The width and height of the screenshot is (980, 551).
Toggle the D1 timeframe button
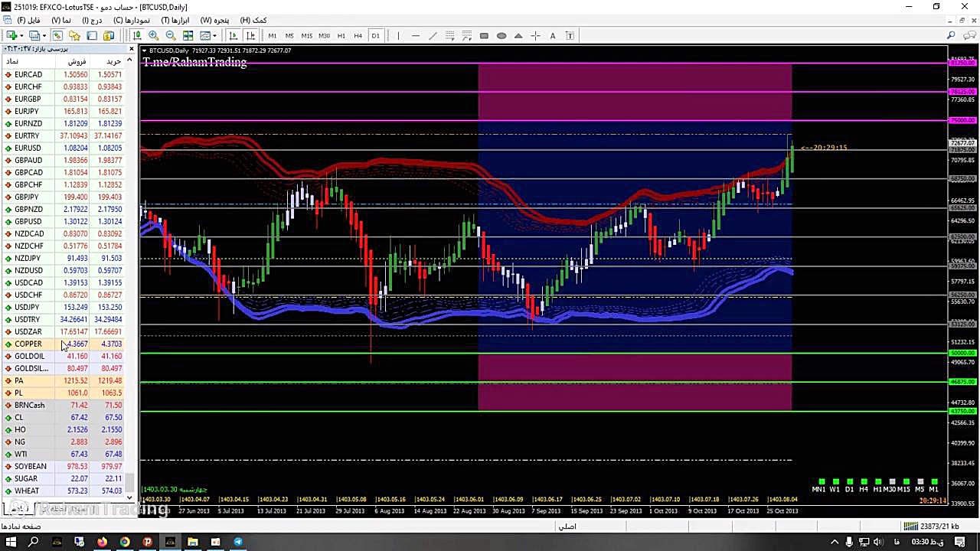tap(375, 35)
